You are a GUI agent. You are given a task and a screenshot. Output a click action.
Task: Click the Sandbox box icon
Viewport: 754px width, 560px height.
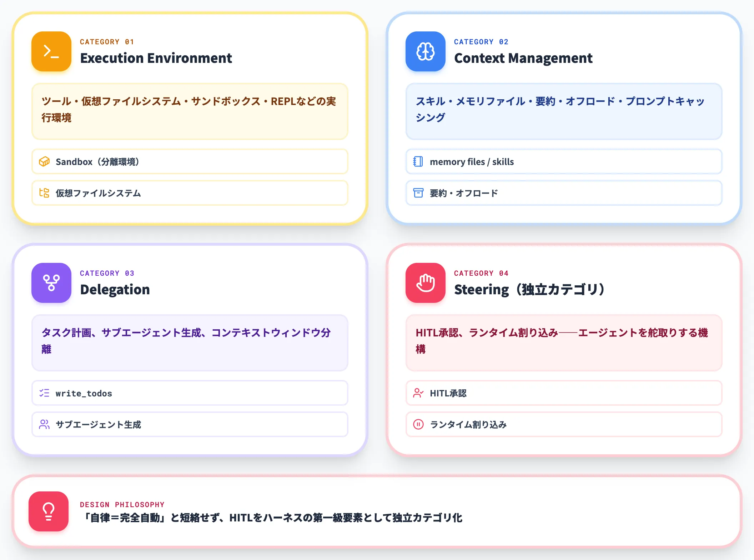click(x=44, y=161)
